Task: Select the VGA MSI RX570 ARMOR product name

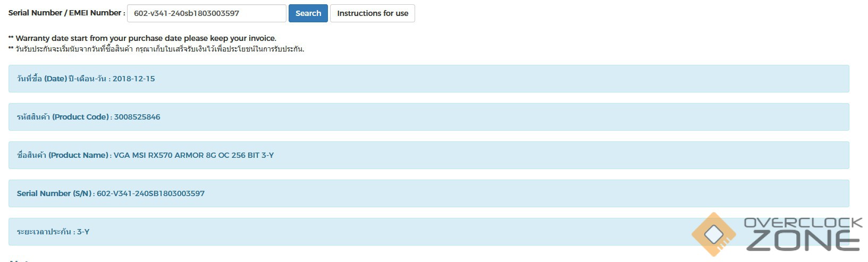Action: 193,155
